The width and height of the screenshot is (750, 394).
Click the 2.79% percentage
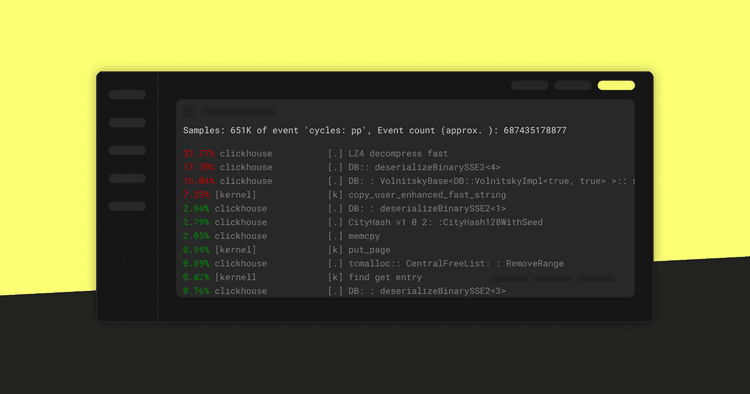tap(196, 222)
